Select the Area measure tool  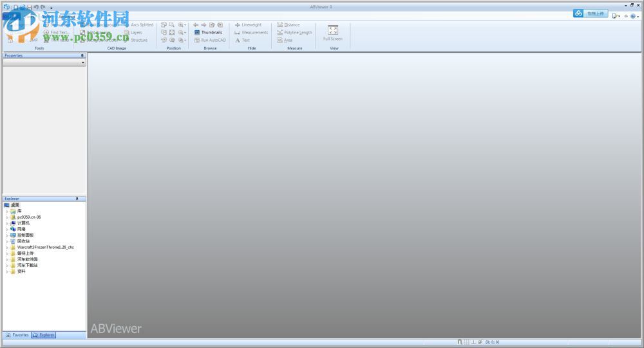285,41
